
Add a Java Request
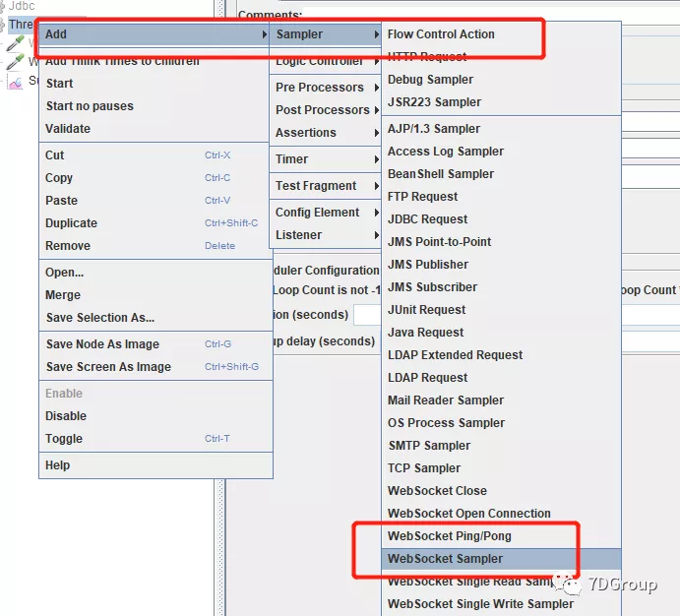click(x=425, y=333)
